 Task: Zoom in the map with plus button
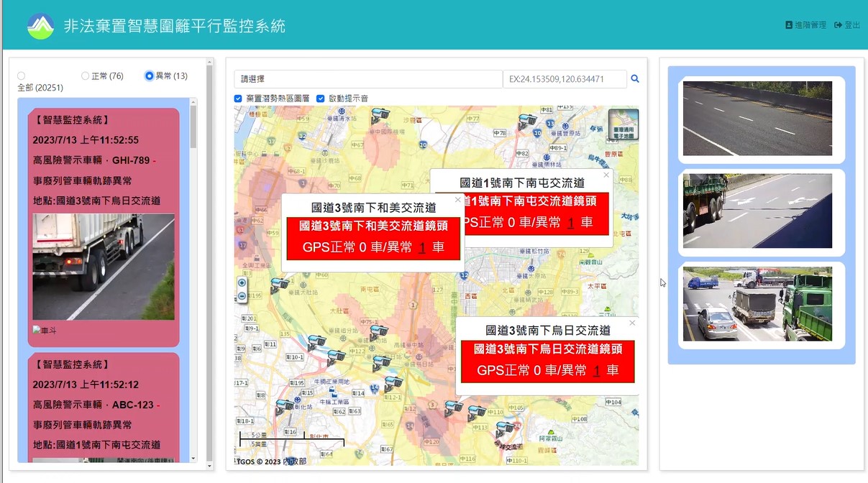pyautogui.click(x=242, y=283)
